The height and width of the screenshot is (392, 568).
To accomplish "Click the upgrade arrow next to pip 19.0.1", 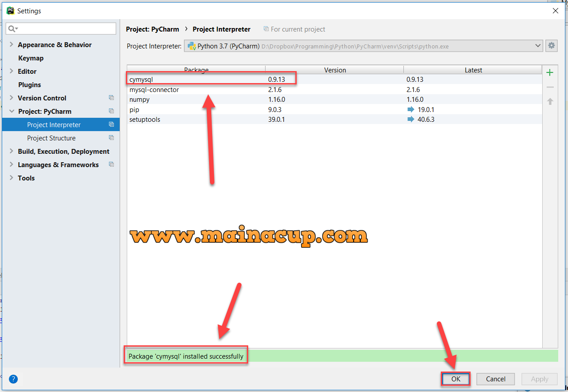I will pos(411,109).
